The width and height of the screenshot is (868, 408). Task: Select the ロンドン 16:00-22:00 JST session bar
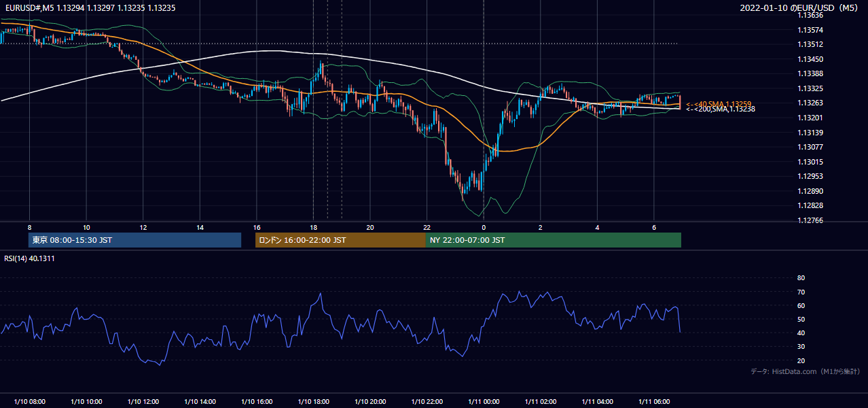coord(340,240)
